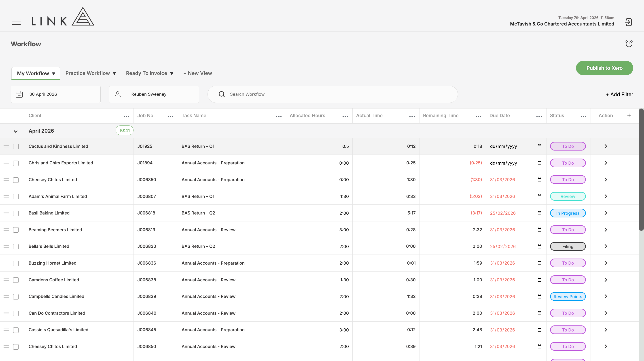Image resolution: width=644 pixels, height=361 pixels.
Task: Tick checkbox for Cactus and Kindness Limited
Action: [16, 147]
